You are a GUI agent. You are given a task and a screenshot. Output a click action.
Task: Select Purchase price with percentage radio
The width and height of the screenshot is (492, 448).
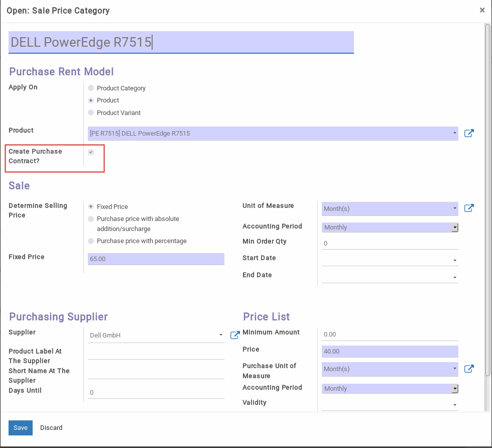[x=91, y=241]
